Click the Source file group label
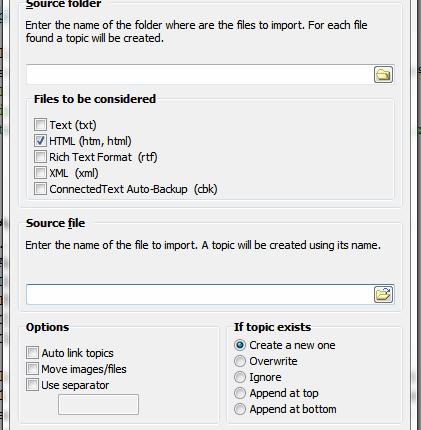 pos(55,223)
